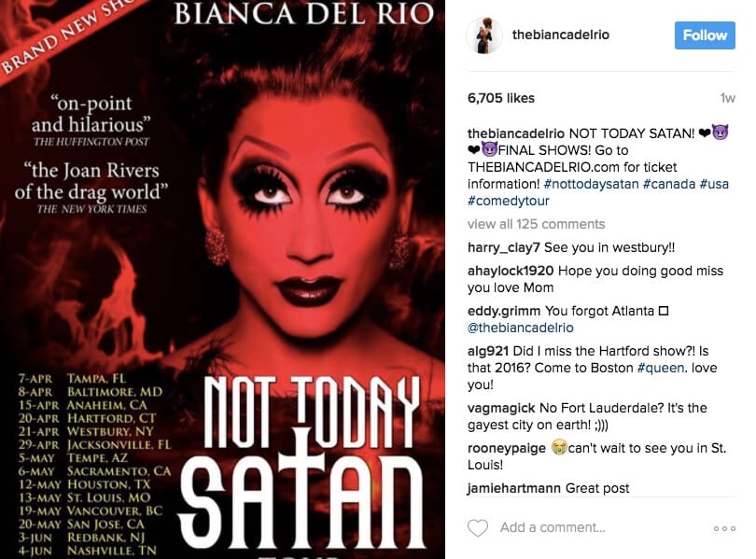Open rooneypaige commenter profile
This screenshot has width=756, height=559.
point(506,448)
